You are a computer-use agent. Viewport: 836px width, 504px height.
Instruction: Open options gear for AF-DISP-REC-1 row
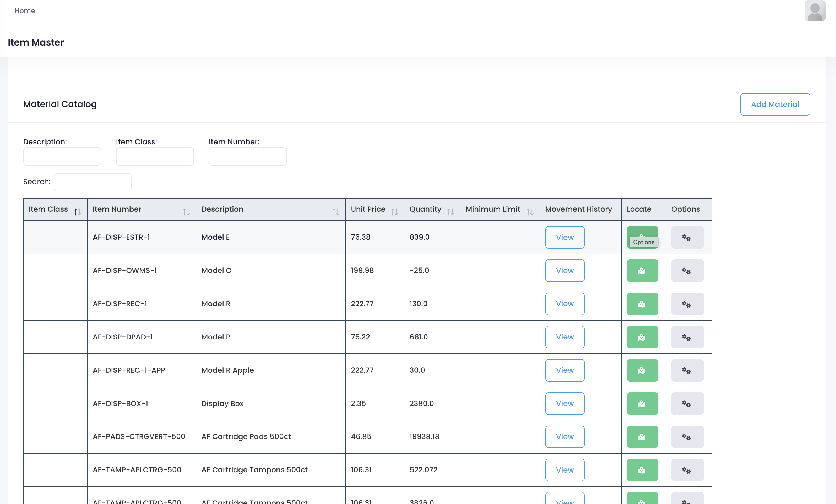pyautogui.click(x=687, y=304)
